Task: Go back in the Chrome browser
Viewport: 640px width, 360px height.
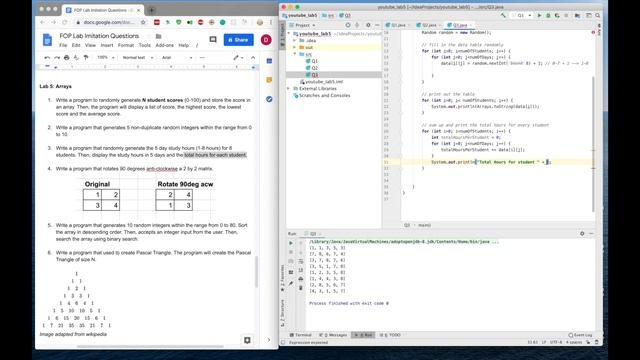Action: click(x=42, y=22)
